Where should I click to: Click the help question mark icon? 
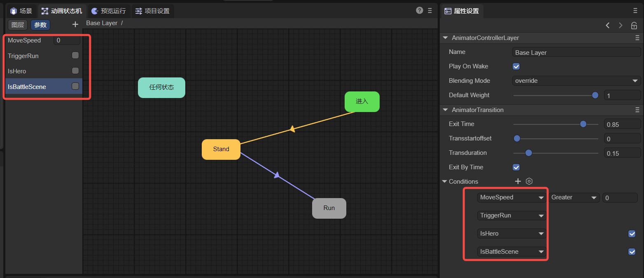[x=420, y=11]
